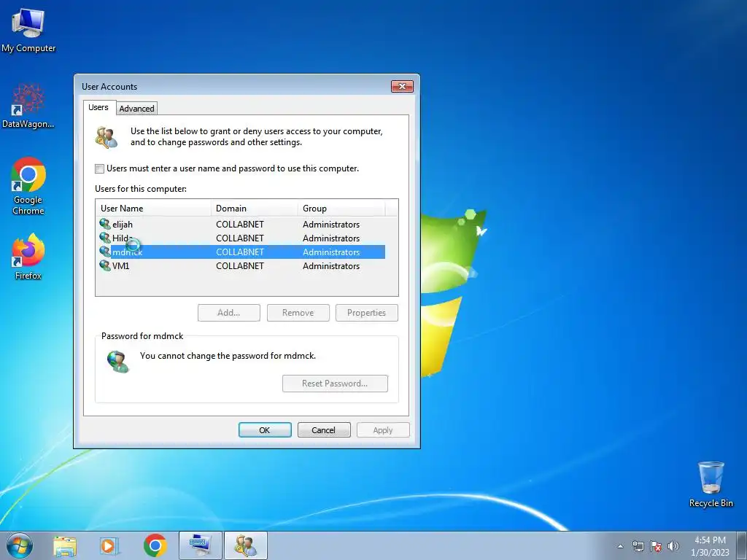Switch to the Advanced tab
This screenshot has width=747, height=560.
pos(136,109)
